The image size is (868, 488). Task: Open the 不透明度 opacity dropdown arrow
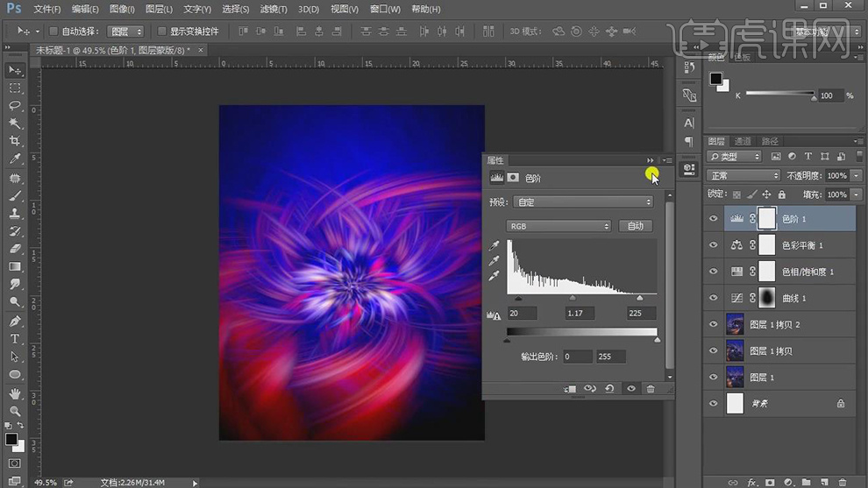click(857, 175)
